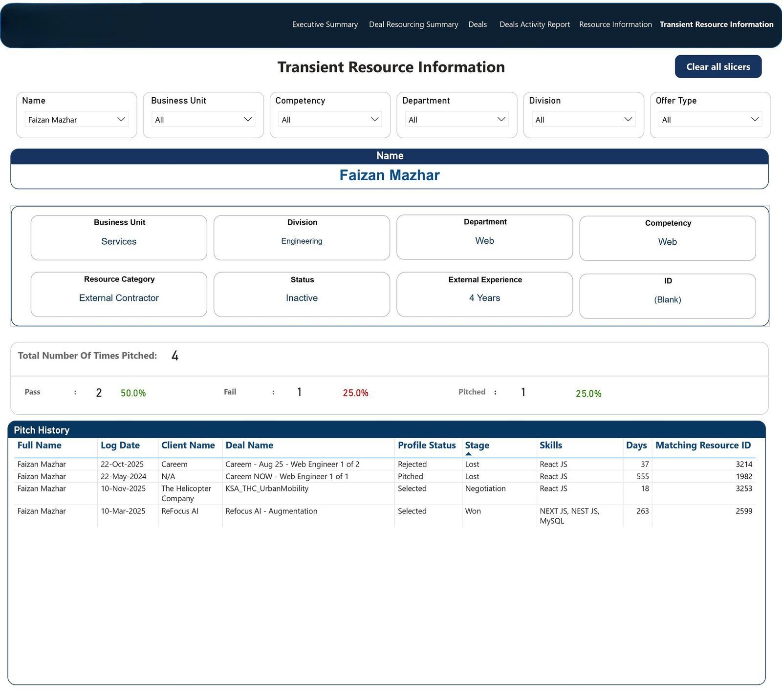Viewport: 782px width, 700px height.
Task: Click the Inactive status value
Action: click(302, 297)
